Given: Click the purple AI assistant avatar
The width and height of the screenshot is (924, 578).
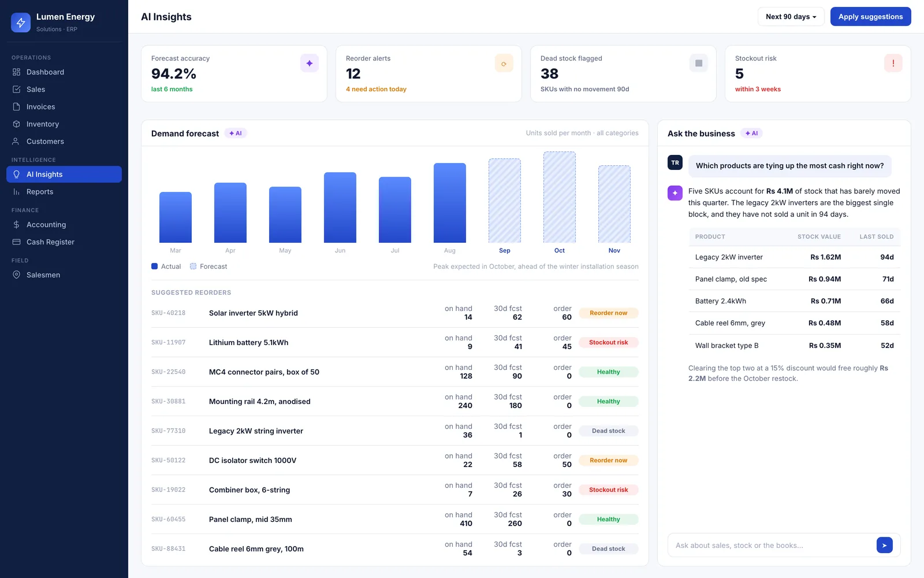Looking at the screenshot, I should click(x=675, y=193).
